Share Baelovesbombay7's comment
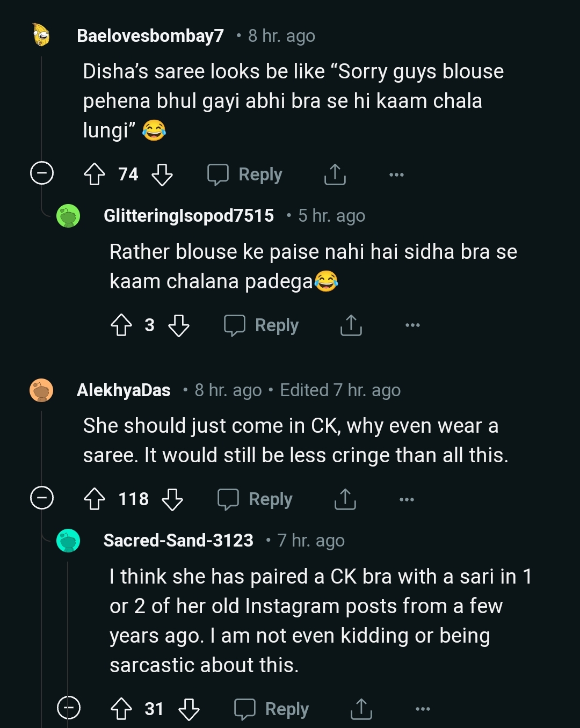 (335, 174)
